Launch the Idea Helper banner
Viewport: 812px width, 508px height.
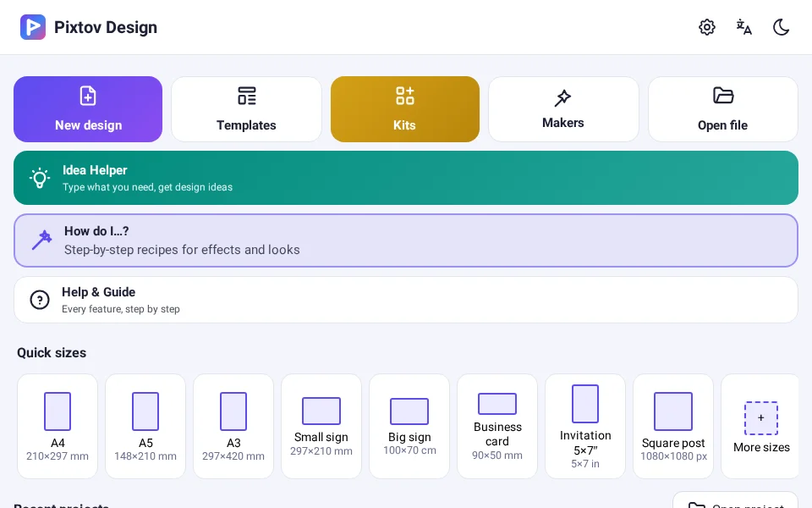(406, 178)
